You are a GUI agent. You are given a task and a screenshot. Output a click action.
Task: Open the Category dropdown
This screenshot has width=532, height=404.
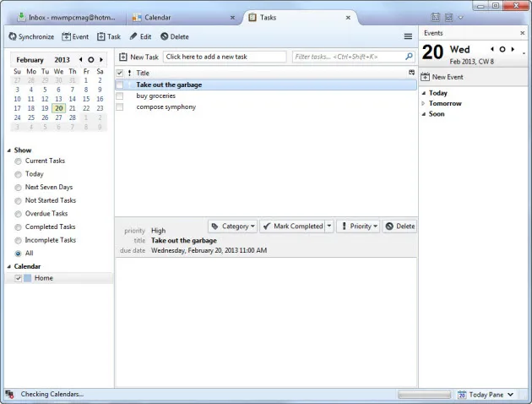[233, 227]
